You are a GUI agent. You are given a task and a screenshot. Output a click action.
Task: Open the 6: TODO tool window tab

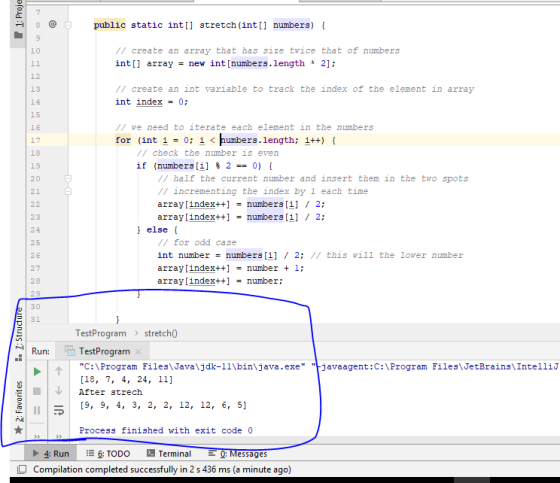coord(108,454)
